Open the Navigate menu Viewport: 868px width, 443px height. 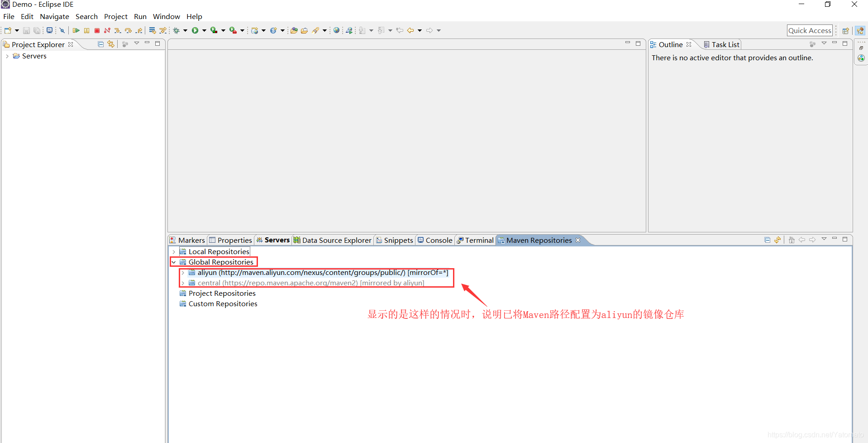point(54,16)
